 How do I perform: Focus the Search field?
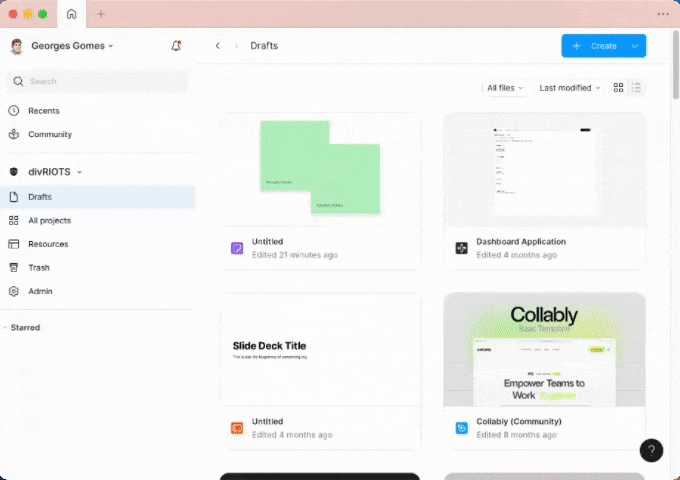pos(98,81)
